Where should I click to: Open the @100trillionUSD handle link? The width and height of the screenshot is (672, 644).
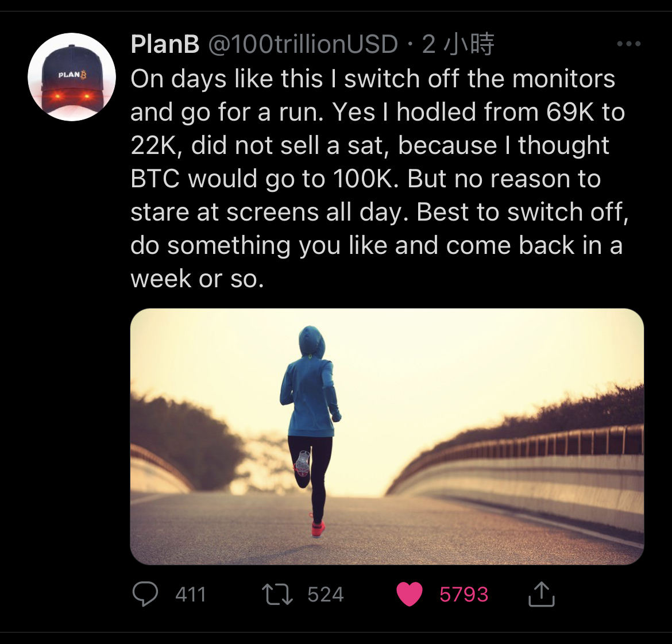pos(303,44)
